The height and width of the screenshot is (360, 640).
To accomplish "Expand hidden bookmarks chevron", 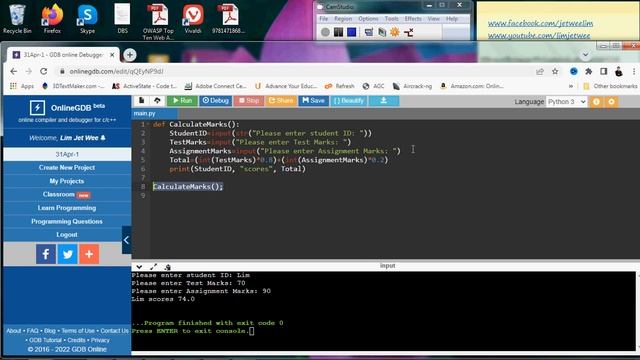I will click(571, 86).
